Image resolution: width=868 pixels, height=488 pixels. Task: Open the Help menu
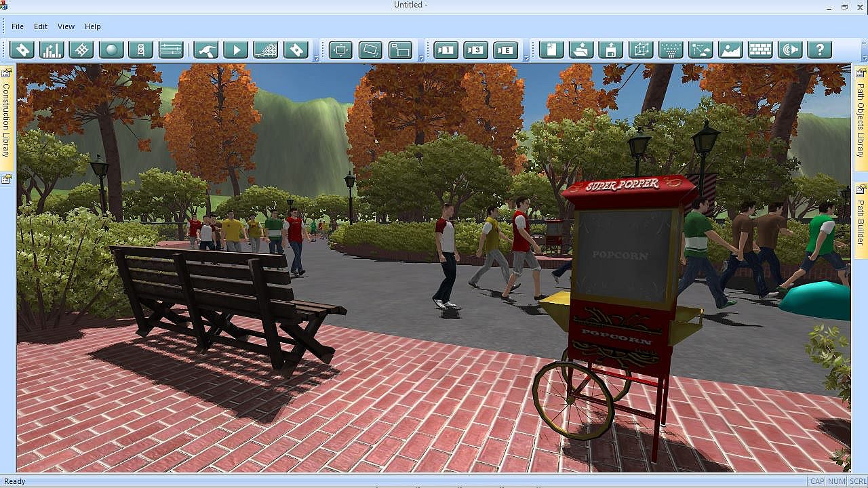[x=93, y=26]
